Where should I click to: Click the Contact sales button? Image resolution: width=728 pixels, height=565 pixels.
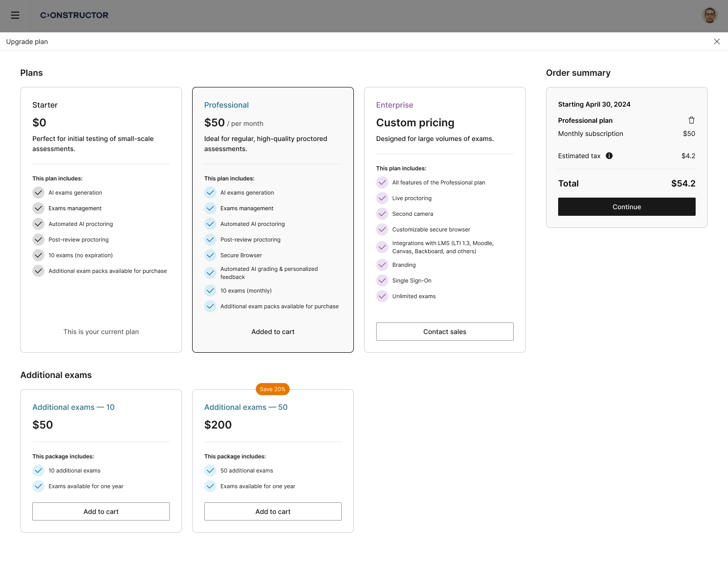(444, 332)
